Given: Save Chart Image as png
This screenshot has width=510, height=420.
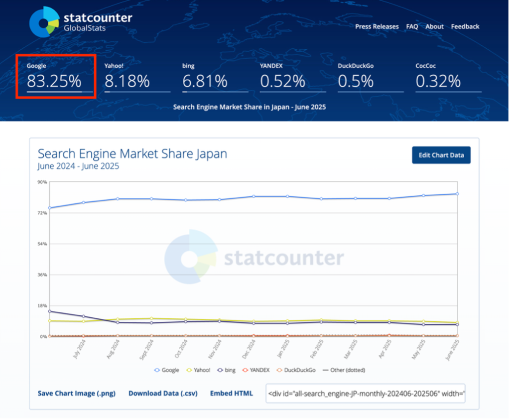Looking at the screenshot, I should tap(76, 393).
